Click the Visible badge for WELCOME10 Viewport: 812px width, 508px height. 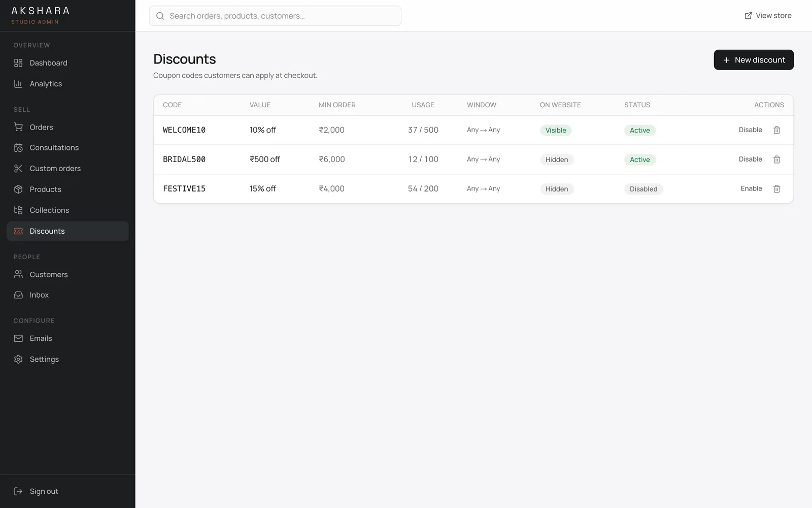pos(556,131)
